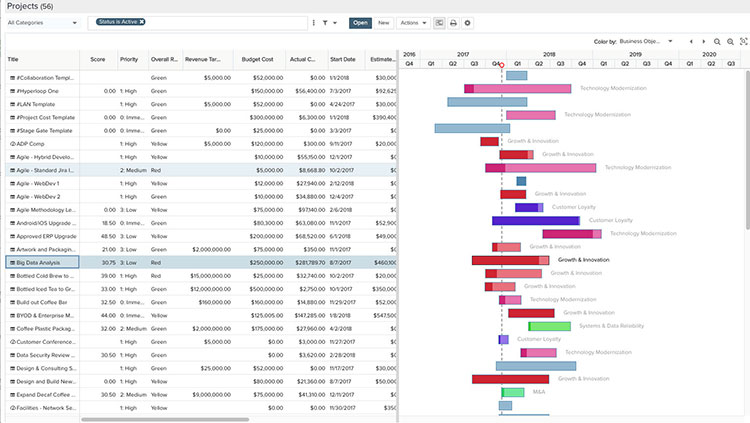Click the New button

pyautogui.click(x=384, y=22)
